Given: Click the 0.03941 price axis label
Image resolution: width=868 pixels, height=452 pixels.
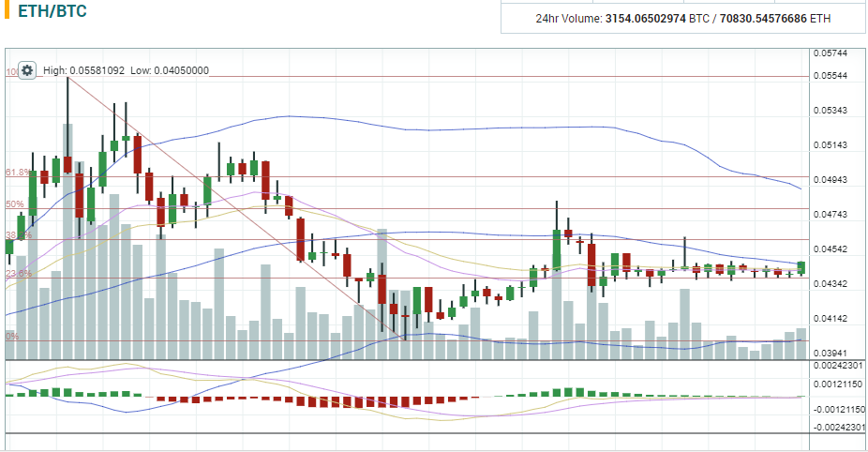Looking at the screenshot, I should click(830, 354).
